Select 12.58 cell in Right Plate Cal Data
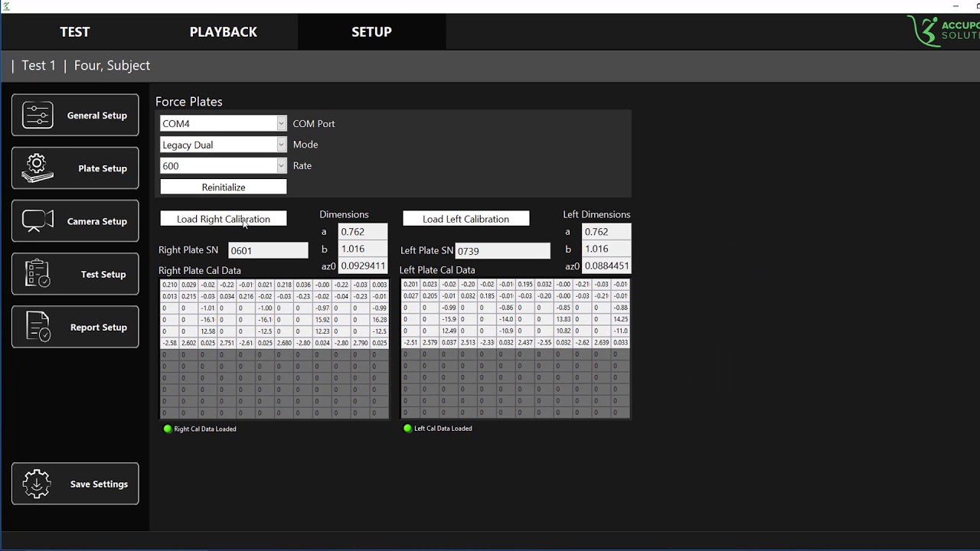The height and width of the screenshot is (551, 980). coord(207,331)
